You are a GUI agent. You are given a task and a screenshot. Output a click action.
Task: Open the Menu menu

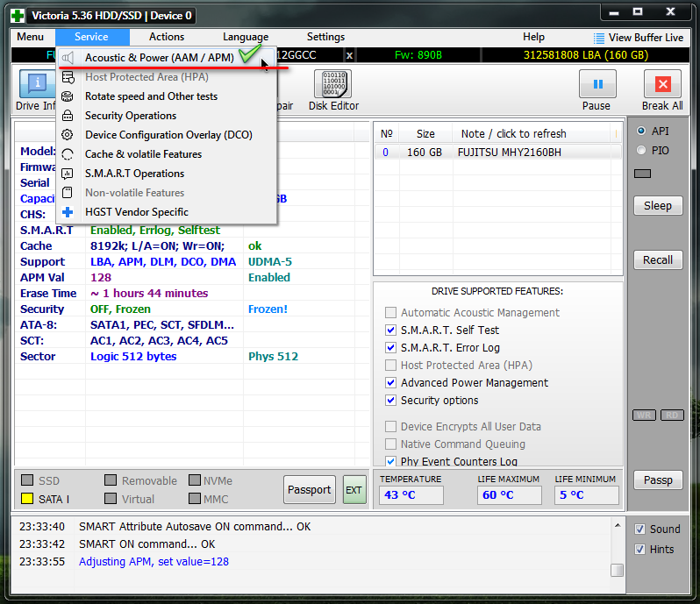pos(31,37)
